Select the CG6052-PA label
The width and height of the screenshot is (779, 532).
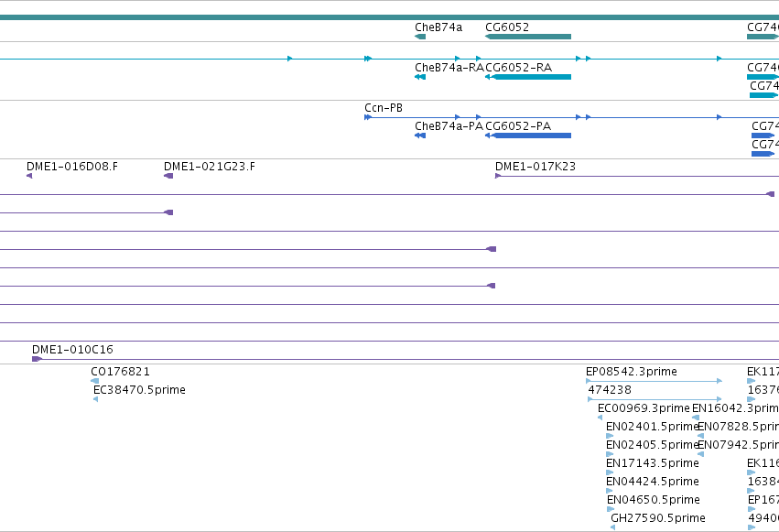pos(518,126)
